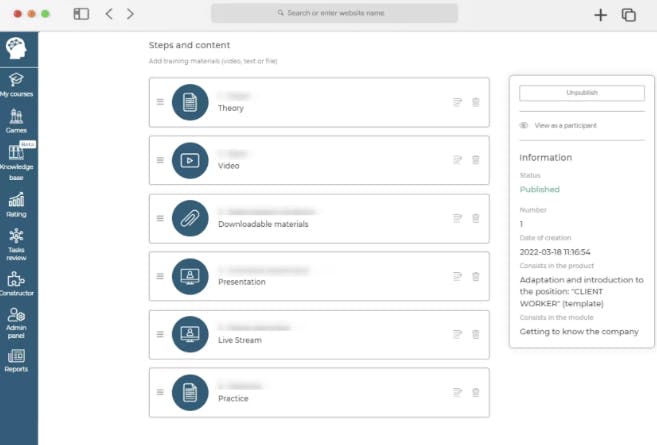Click the website address search field
Viewport: 657px width, 445px height.
point(334,13)
